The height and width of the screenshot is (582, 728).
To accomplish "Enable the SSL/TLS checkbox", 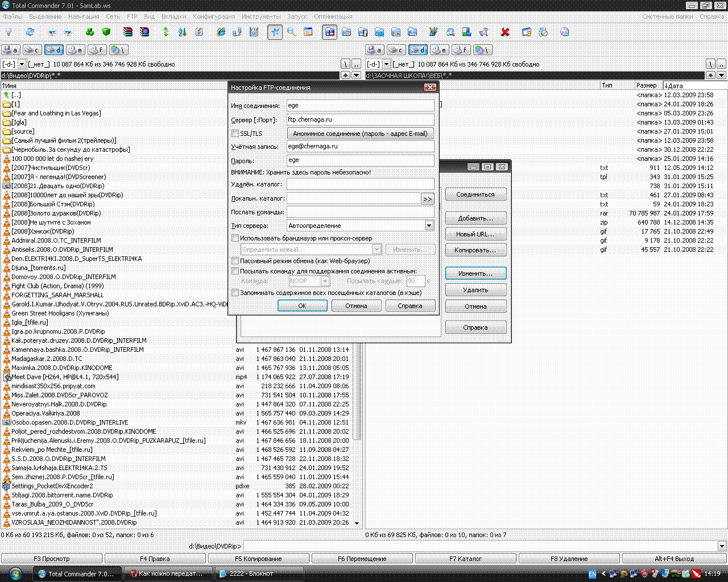I will pos(235,134).
